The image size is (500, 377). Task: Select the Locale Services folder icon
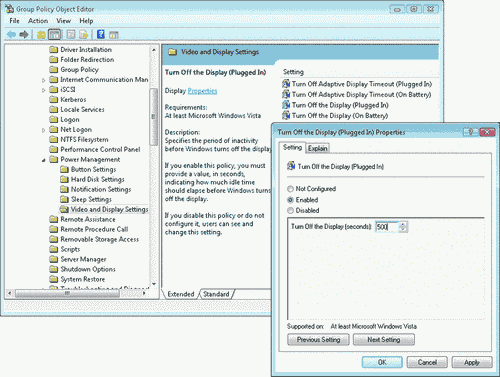pos(53,110)
